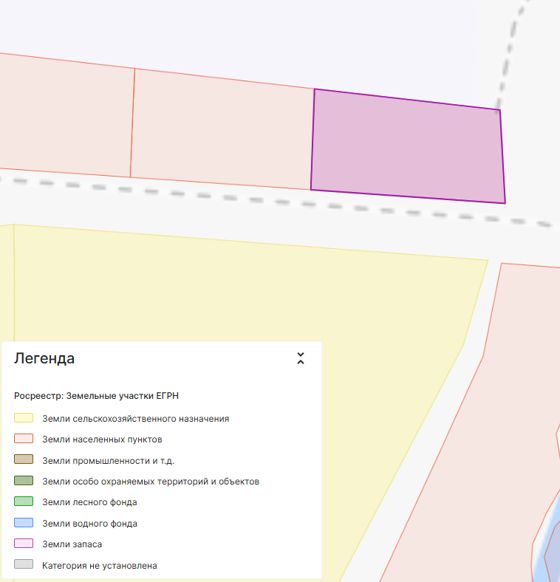Screen dimensions: 560x582
Task: Click the dark green protected territories swatch
Action: [x=23, y=481]
